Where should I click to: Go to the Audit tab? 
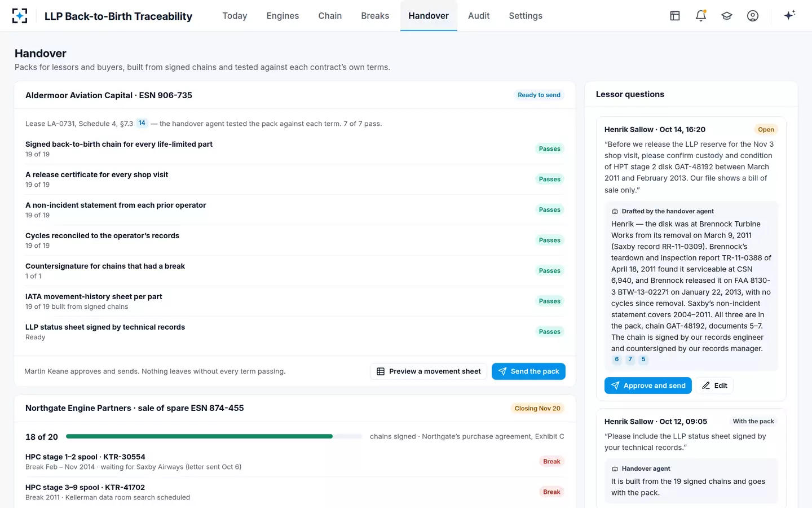(x=479, y=16)
